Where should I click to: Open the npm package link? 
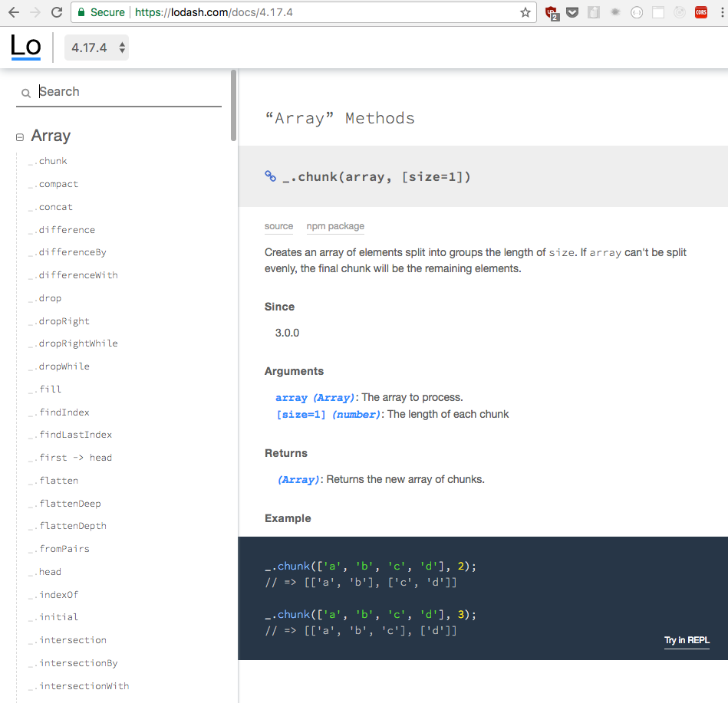tap(335, 226)
